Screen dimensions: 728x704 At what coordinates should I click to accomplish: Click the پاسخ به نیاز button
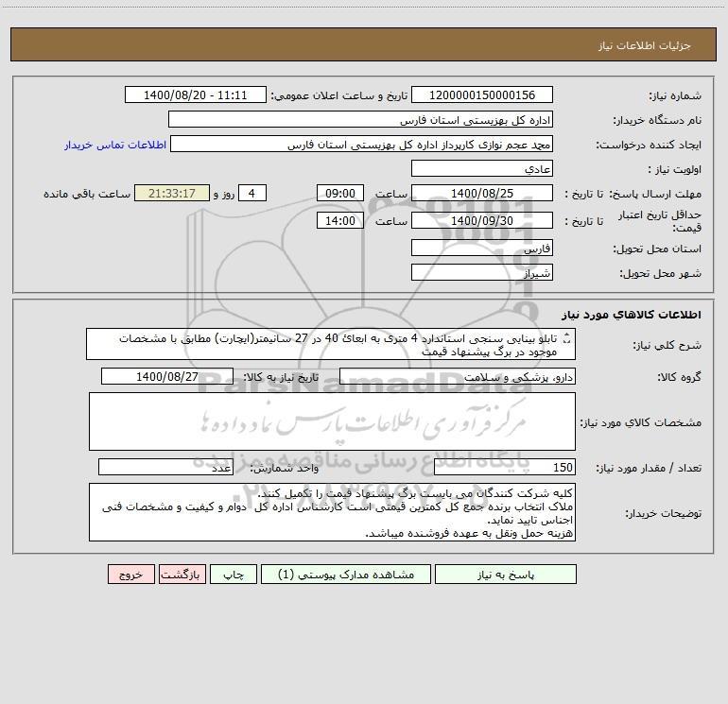point(506,574)
